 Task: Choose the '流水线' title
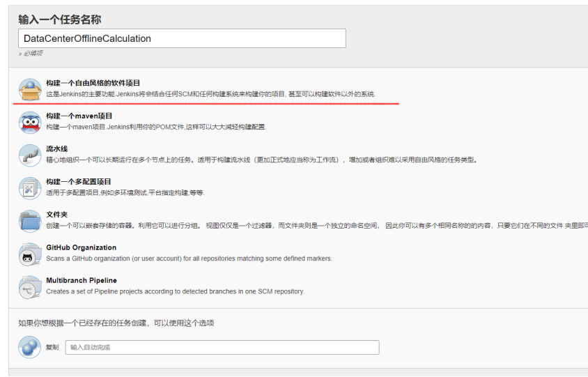point(57,149)
